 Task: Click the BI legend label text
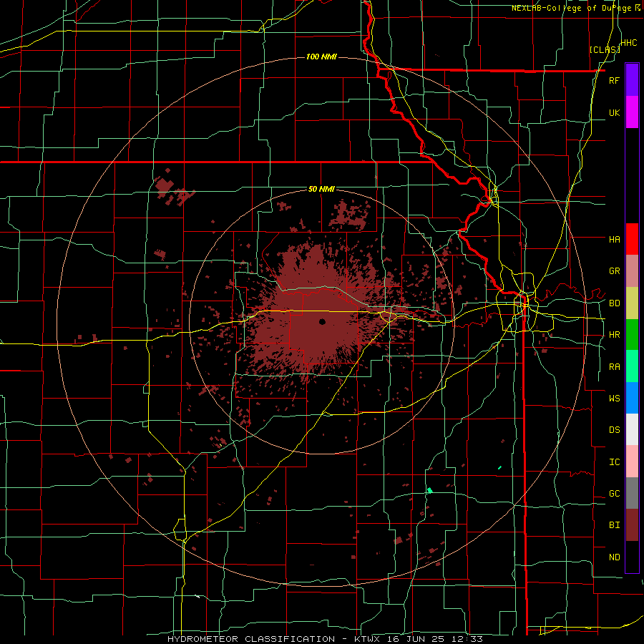[x=614, y=525]
